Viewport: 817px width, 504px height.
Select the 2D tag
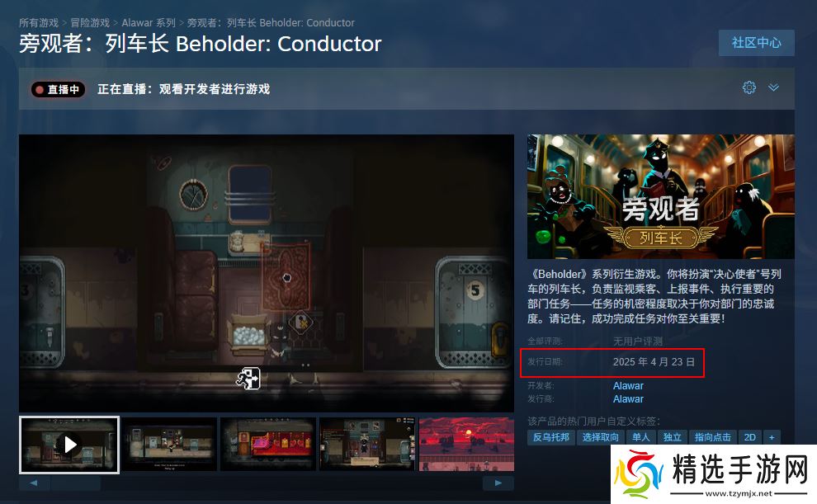tap(750, 437)
